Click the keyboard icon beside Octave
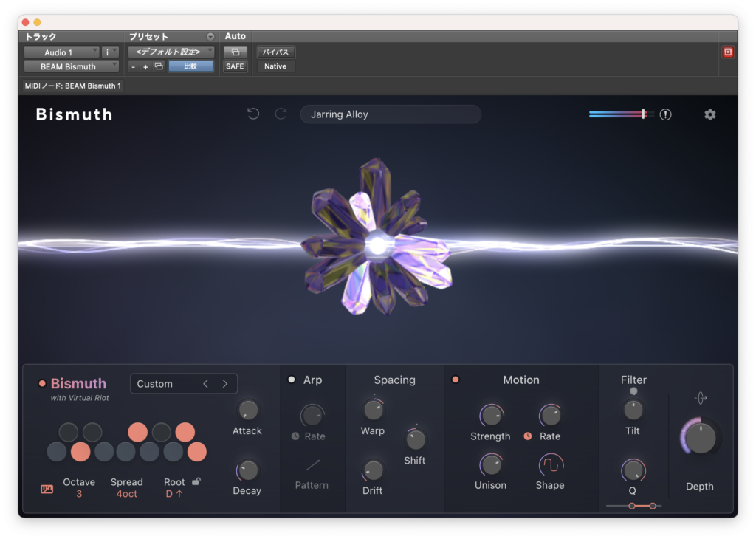Image resolution: width=756 pixels, height=539 pixels. pyautogui.click(x=47, y=490)
